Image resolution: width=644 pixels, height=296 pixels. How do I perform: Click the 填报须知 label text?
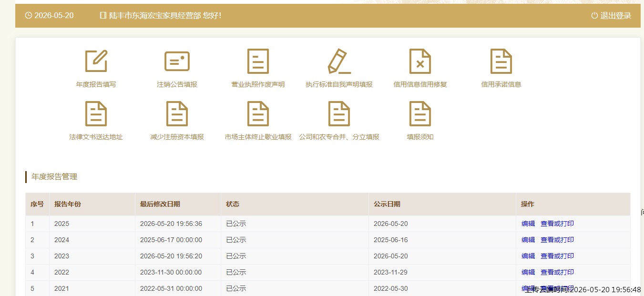(x=420, y=137)
